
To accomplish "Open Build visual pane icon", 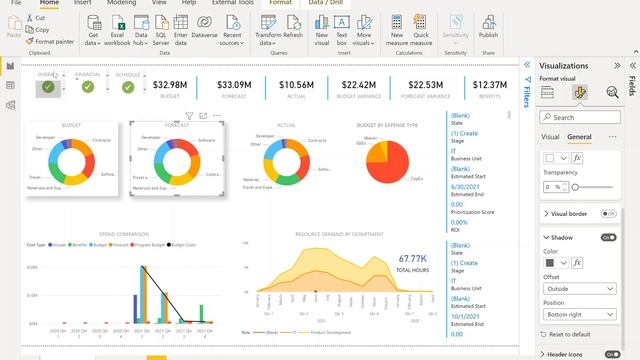I will 547,93.
